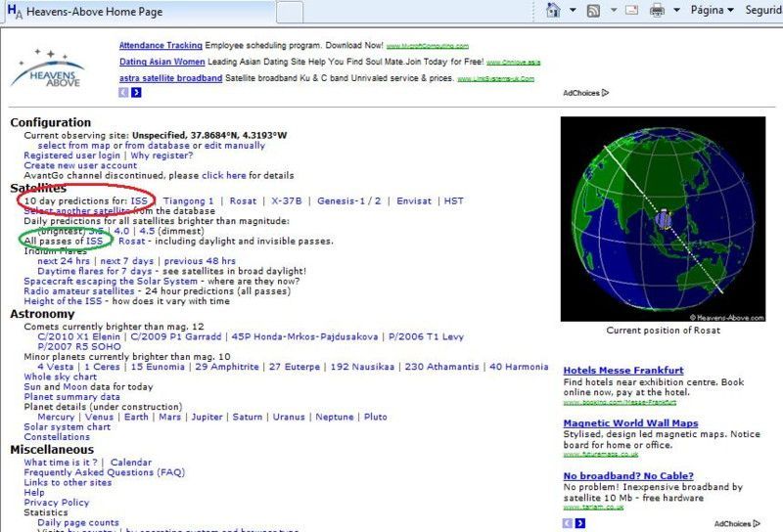Click previous ad arrow in sidebar ads
This screenshot has height=532, width=783.
pos(568,523)
